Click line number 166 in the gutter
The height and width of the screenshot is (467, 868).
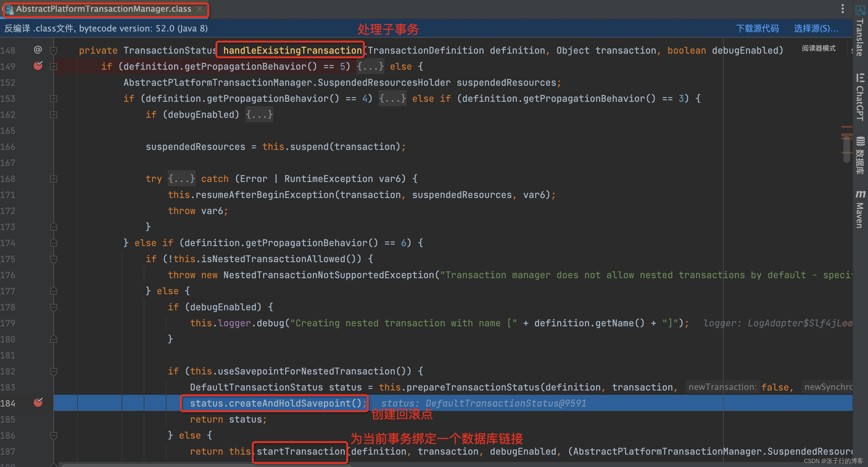click(8, 147)
